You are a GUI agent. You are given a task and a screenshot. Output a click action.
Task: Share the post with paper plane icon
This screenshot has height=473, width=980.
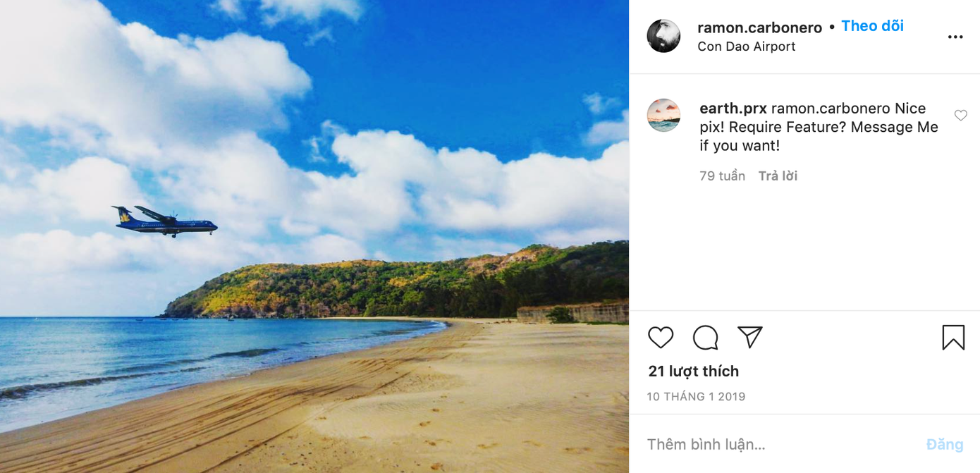[749, 338]
